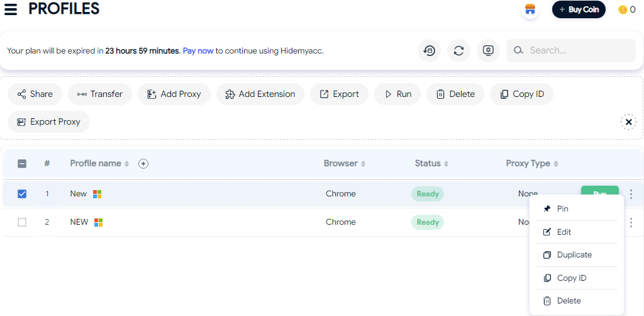
Task: Open the hamburger menu beside PROFILES
Action: pos(11,9)
